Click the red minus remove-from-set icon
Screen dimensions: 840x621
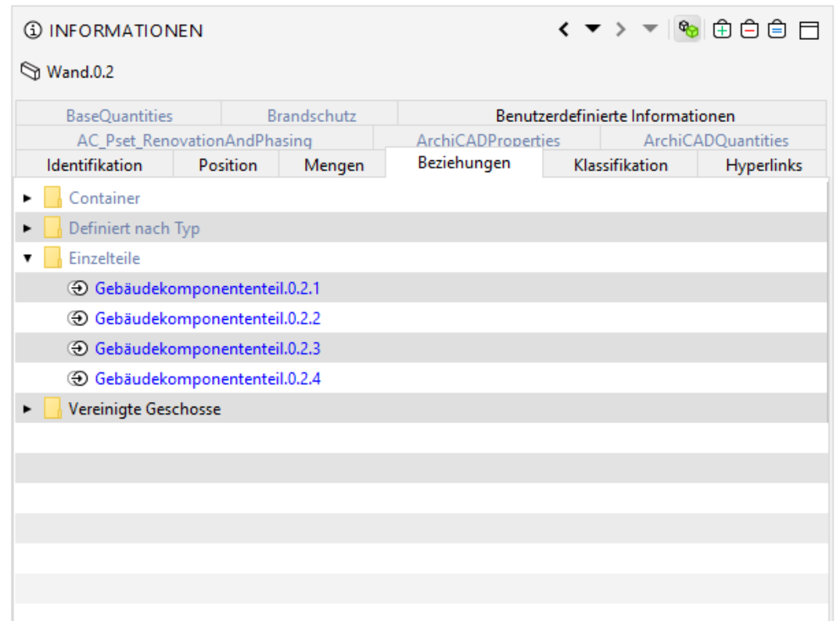[749, 29]
